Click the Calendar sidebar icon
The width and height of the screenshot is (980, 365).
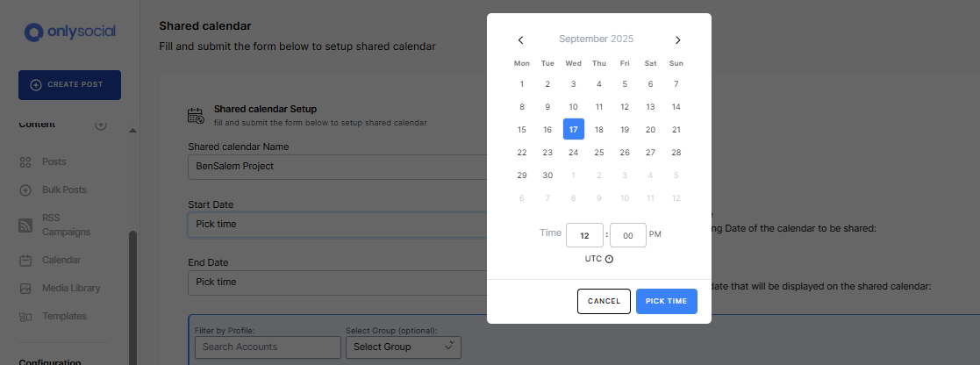[25, 261]
